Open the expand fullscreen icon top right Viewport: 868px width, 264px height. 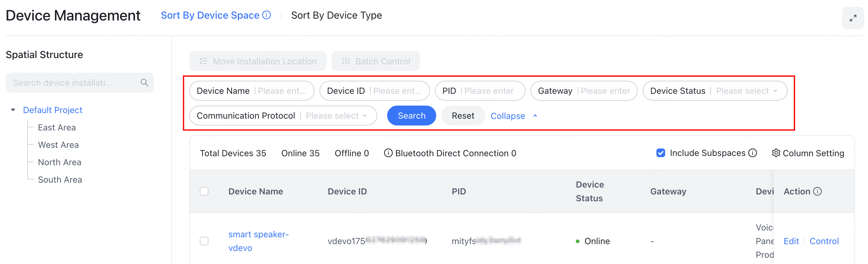click(853, 18)
